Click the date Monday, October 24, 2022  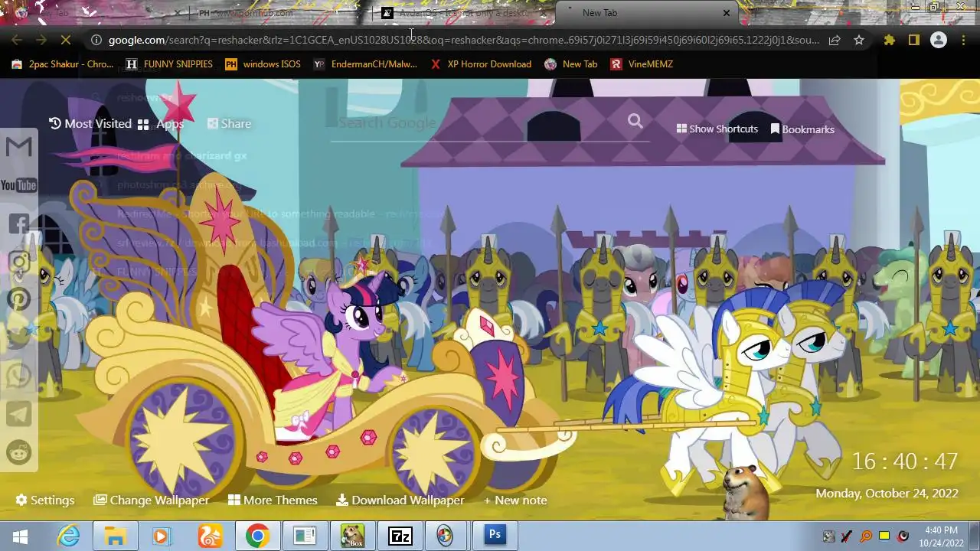(x=887, y=494)
